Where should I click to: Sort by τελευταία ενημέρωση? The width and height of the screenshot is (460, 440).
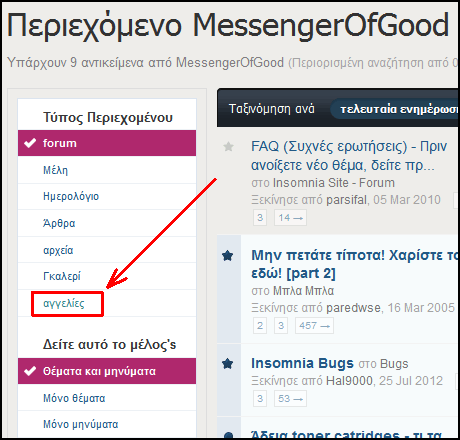tap(395, 109)
